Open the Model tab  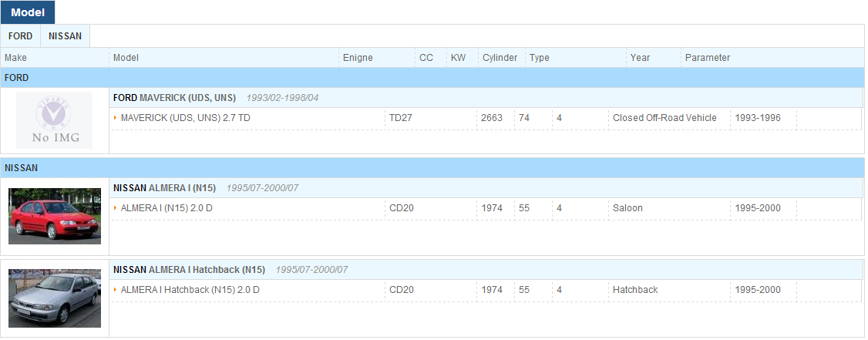tap(28, 12)
